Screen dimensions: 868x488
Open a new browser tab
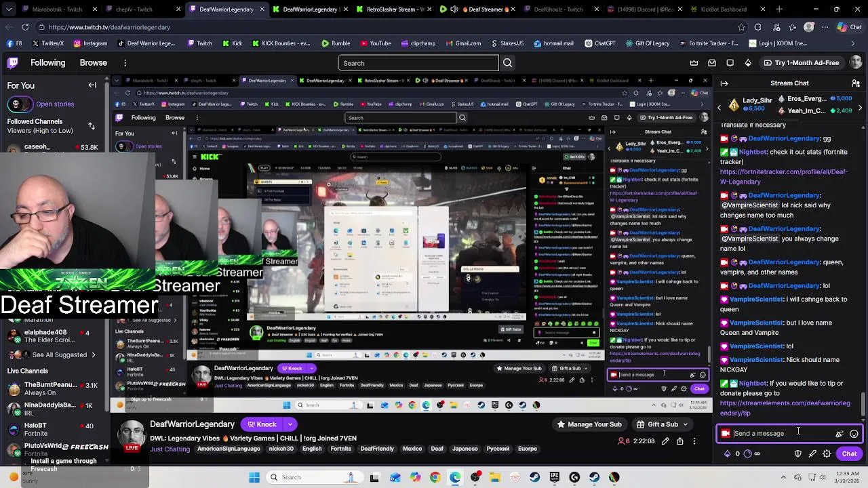(x=779, y=9)
